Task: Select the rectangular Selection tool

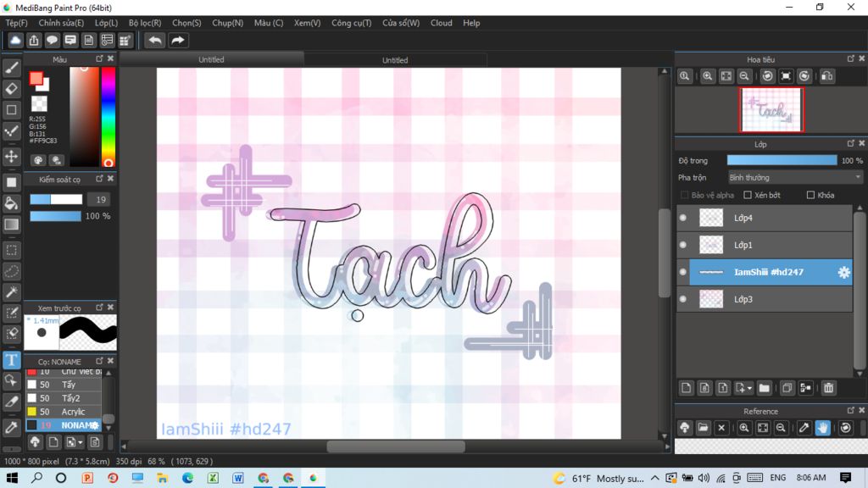Action: point(11,250)
